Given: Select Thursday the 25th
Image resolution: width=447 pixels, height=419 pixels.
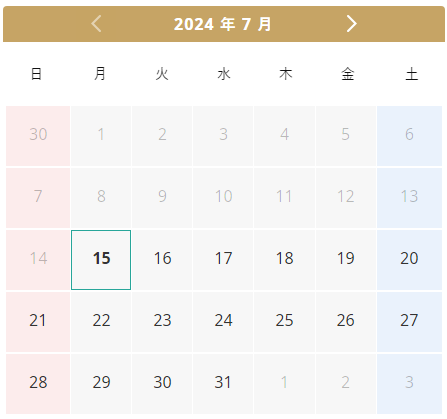Looking at the screenshot, I should pyautogui.click(x=285, y=322).
